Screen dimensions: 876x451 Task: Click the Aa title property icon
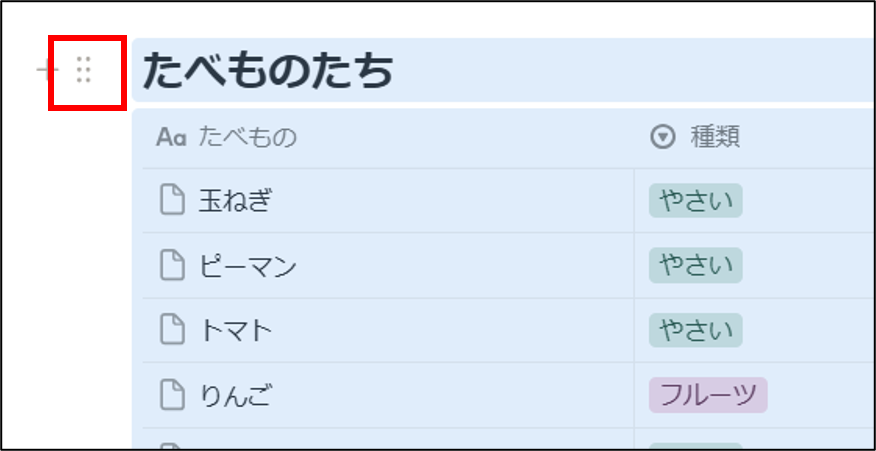point(171,137)
